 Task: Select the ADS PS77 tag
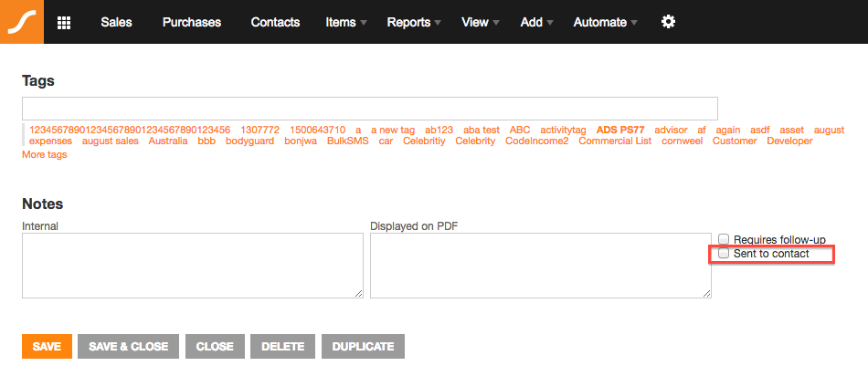tap(620, 130)
